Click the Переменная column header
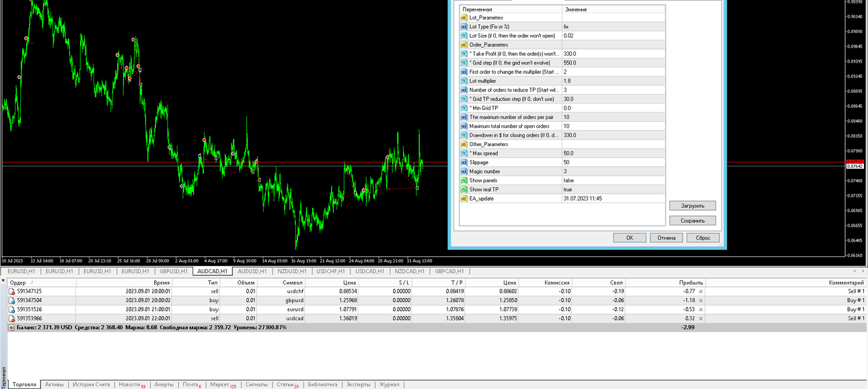The height and width of the screenshot is (389, 868). coord(509,9)
